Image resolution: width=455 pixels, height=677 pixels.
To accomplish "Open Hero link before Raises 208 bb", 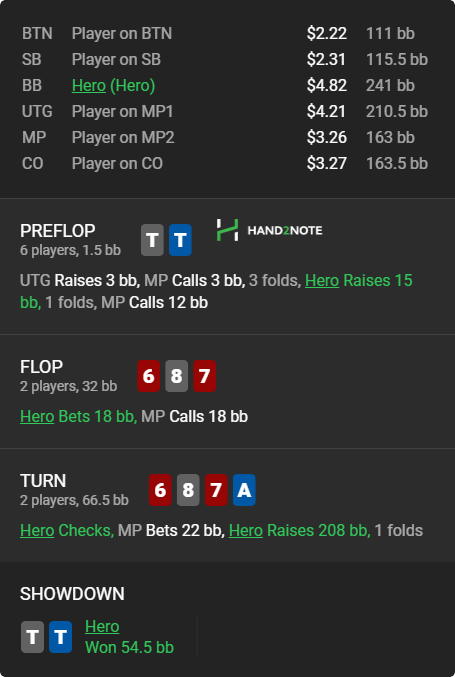I will pyautogui.click(x=246, y=531).
